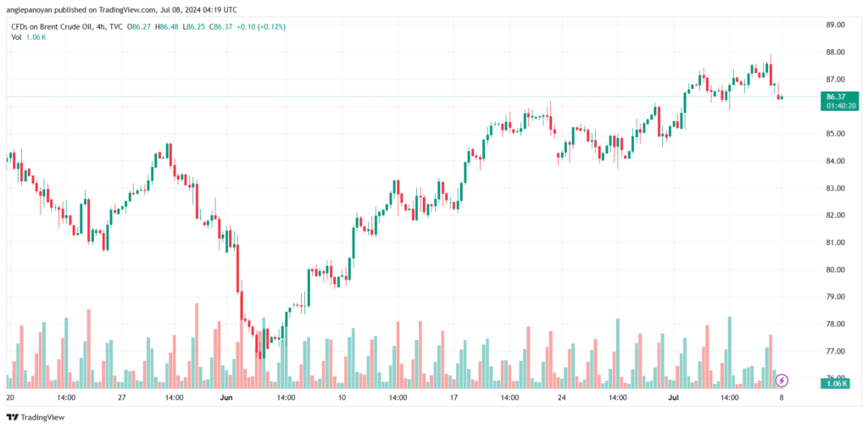Click the Jun label on the time axis
The width and height of the screenshot is (868, 428).
tap(225, 397)
